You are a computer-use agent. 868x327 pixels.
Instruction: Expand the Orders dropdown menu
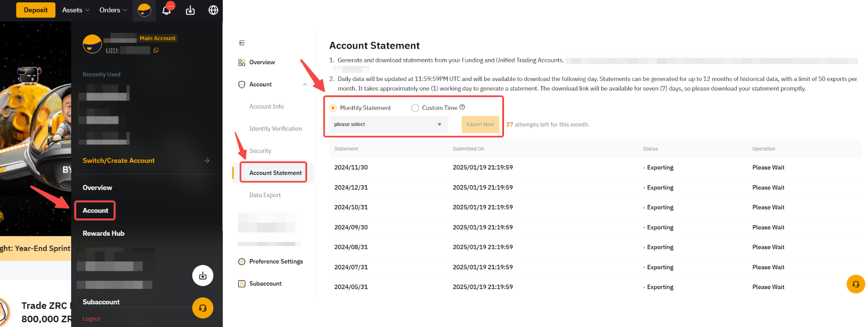(113, 10)
